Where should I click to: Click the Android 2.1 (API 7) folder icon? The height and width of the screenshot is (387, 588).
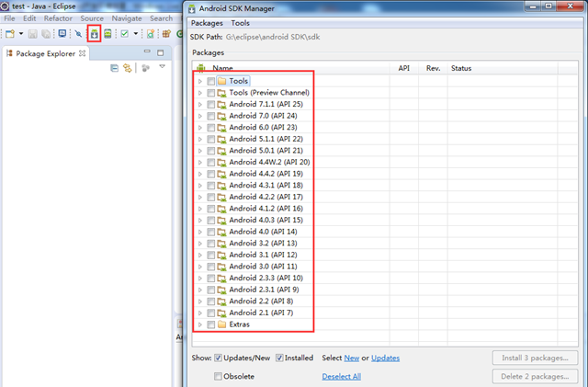(222, 313)
